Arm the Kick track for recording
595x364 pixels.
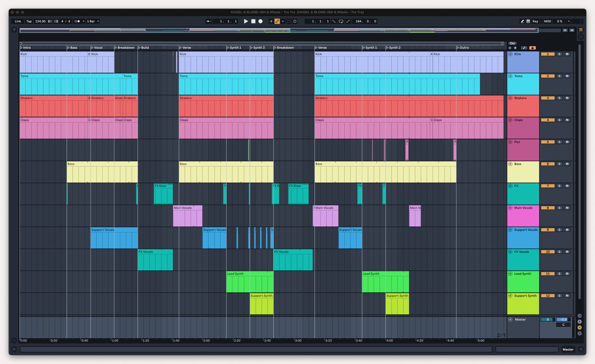(x=567, y=54)
